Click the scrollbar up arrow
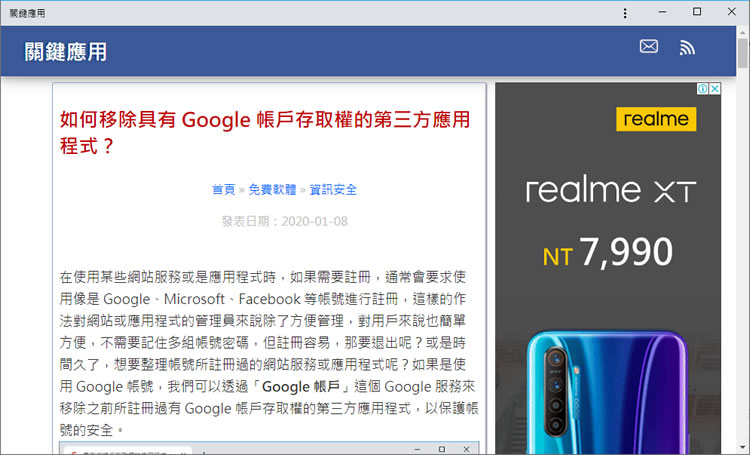 pyautogui.click(x=742, y=32)
